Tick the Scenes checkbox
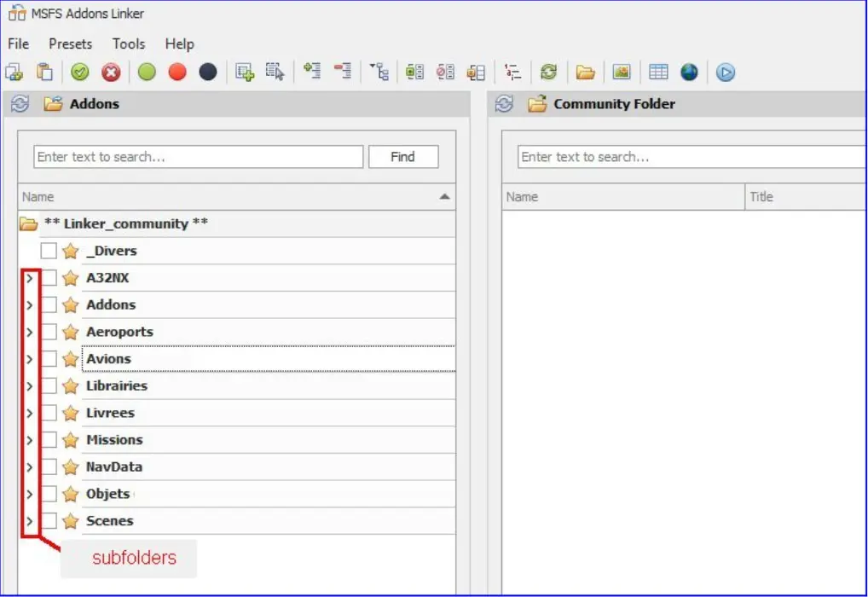 coord(49,521)
